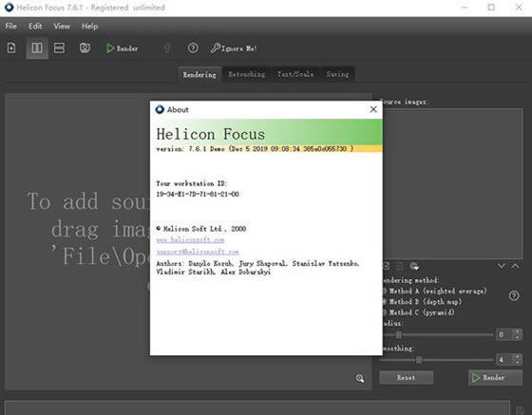The height and width of the screenshot is (415, 532).
Task: Click the version 7.6.1 Demo text line
Action: (255, 148)
